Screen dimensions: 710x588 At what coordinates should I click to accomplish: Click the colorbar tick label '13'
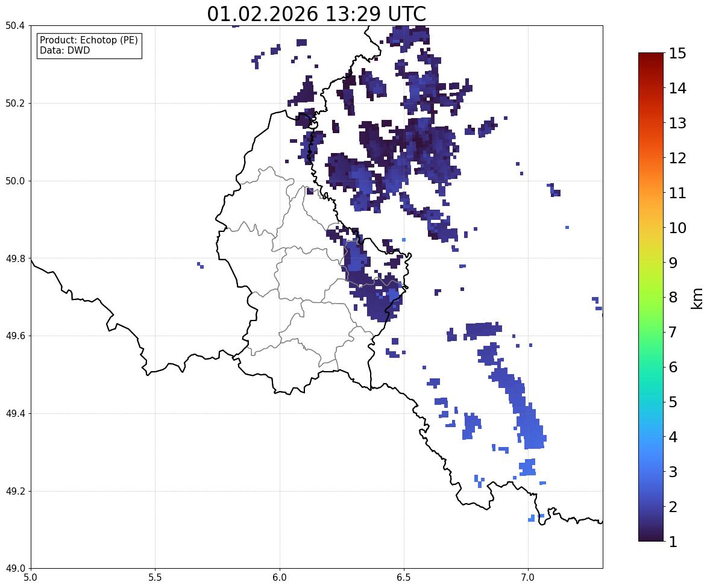677,123
